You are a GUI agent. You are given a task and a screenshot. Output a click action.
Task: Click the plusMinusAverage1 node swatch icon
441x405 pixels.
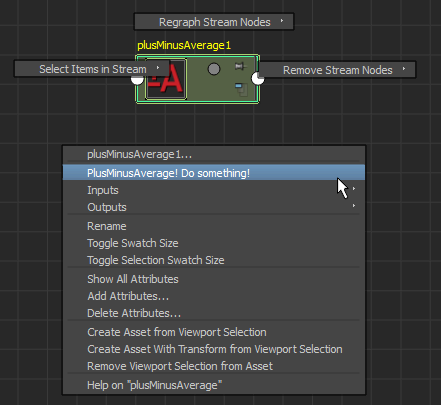click(166, 79)
